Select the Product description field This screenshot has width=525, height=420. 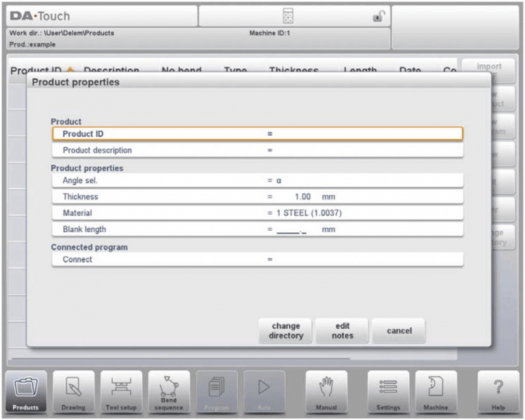tap(258, 150)
